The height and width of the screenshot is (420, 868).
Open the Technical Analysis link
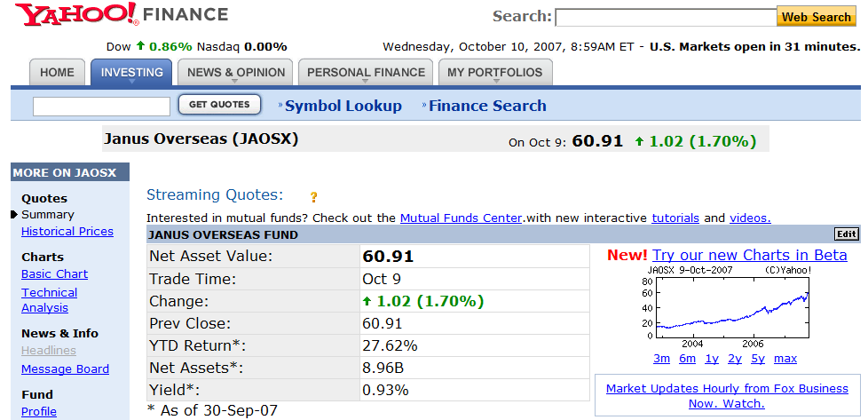pyautogui.click(x=50, y=300)
